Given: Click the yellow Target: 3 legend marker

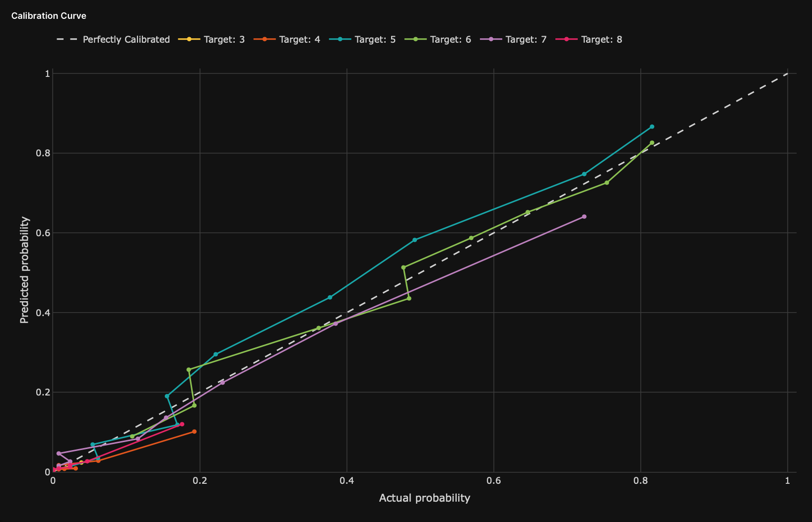Looking at the screenshot, I should click(190, 39).
